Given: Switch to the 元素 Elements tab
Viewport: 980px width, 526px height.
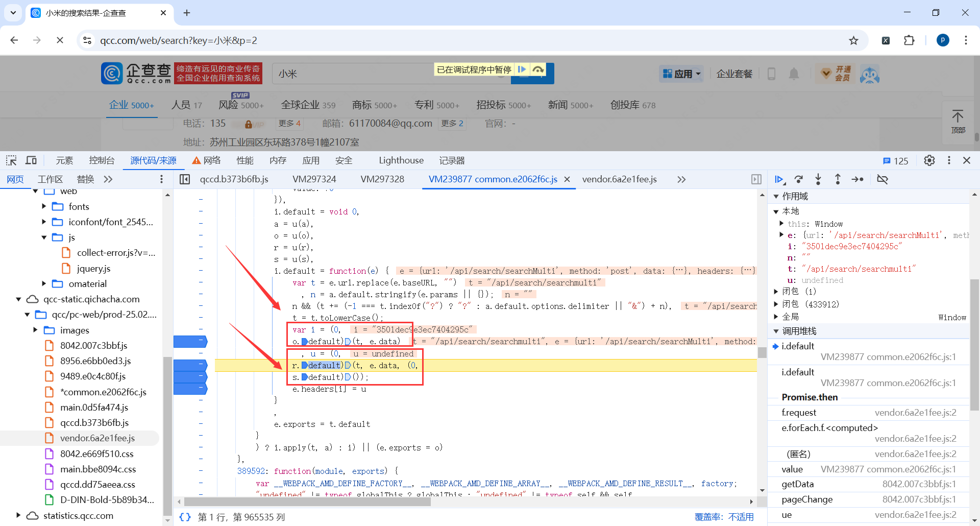Looking at the screenshot, I should click(x=64, y=160).
